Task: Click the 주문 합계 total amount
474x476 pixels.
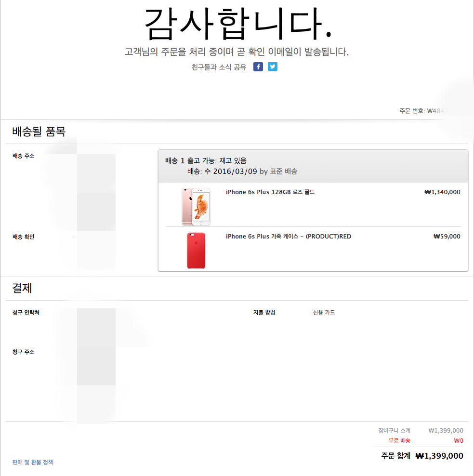Action: click(439, 456)
